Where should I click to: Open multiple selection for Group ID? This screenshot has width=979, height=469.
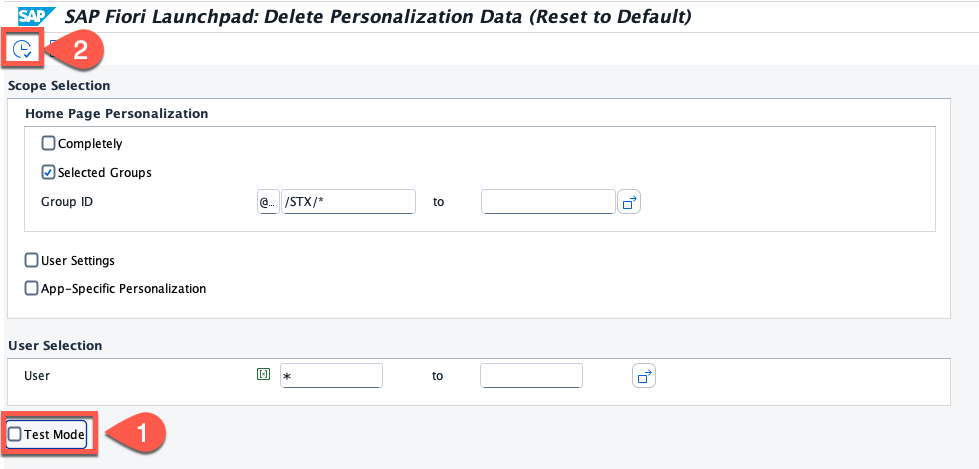[x=629, y=203]
